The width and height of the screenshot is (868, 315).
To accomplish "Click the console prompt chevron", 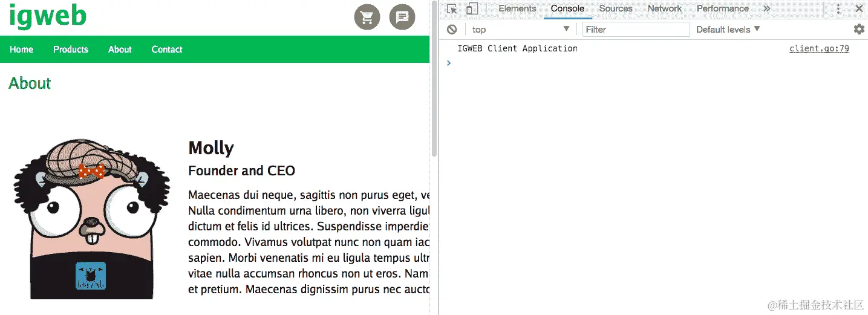I will pos(448,62).
